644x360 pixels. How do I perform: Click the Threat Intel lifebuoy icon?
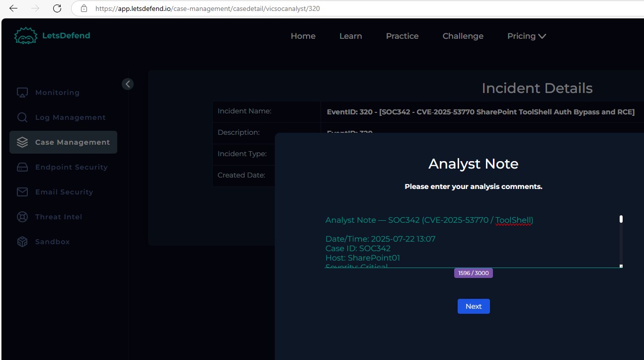[x=22, y=217]
